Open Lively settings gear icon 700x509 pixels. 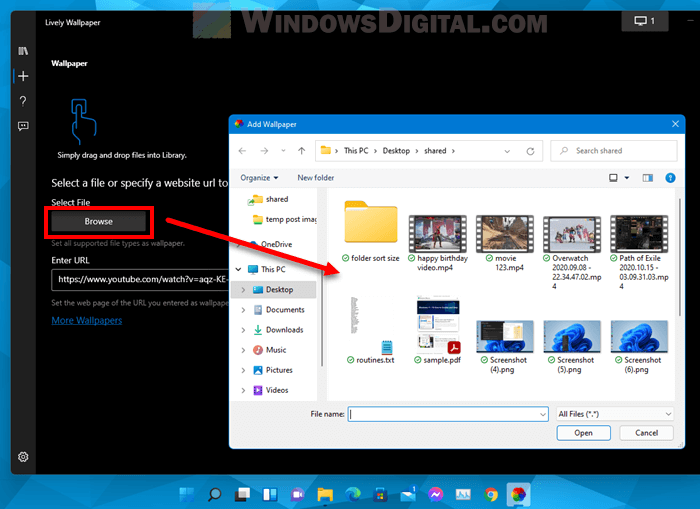pyautogui.click(x=23, y=457)
